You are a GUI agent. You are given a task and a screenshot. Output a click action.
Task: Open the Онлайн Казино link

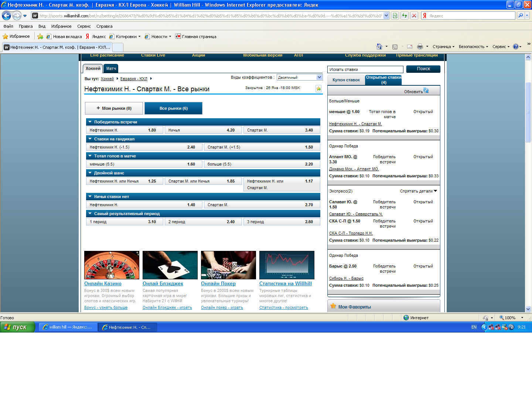pyautogui.click(x=103, y=283)
